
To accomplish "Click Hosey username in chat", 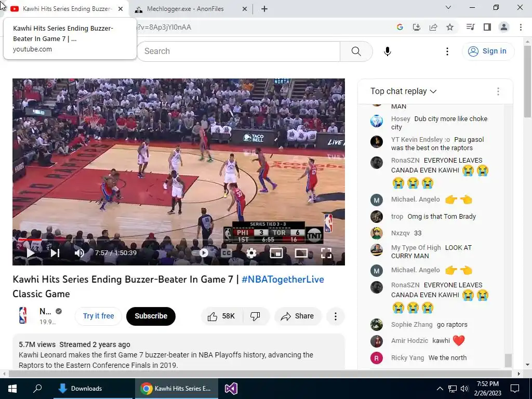I will (x=401, y=119).
